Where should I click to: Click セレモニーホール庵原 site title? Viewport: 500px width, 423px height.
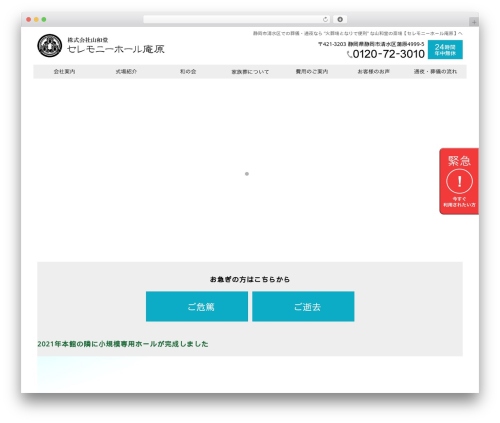(x=116, y=49)
